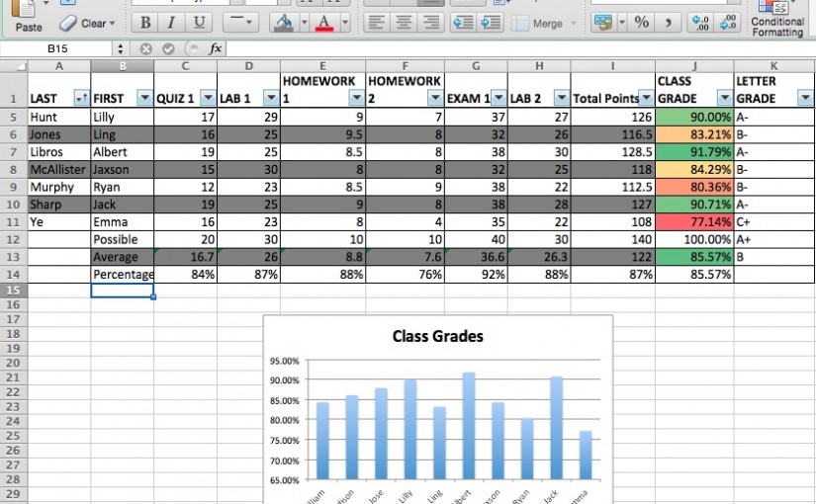Click the percent style button
The height and width of the screenshot is (504, 816).
pyautogui.click(x=641, y=22)
